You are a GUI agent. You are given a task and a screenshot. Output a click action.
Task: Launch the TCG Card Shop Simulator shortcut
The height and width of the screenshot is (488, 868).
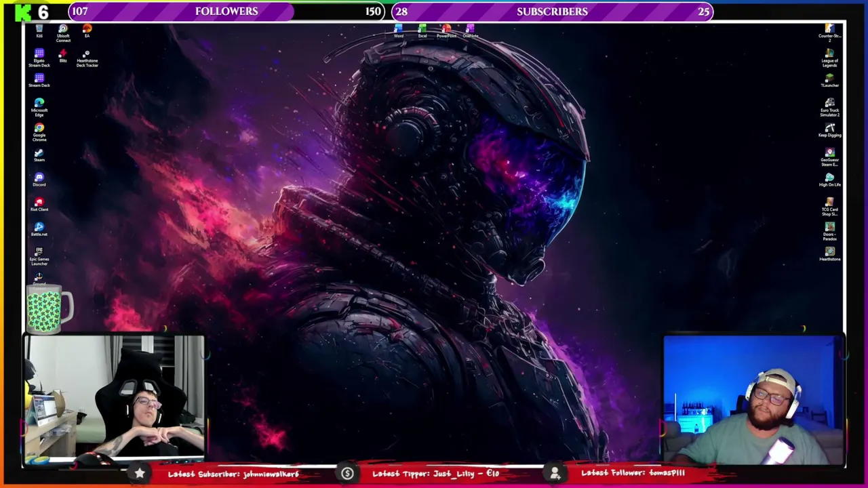click(x=829, y=206)
